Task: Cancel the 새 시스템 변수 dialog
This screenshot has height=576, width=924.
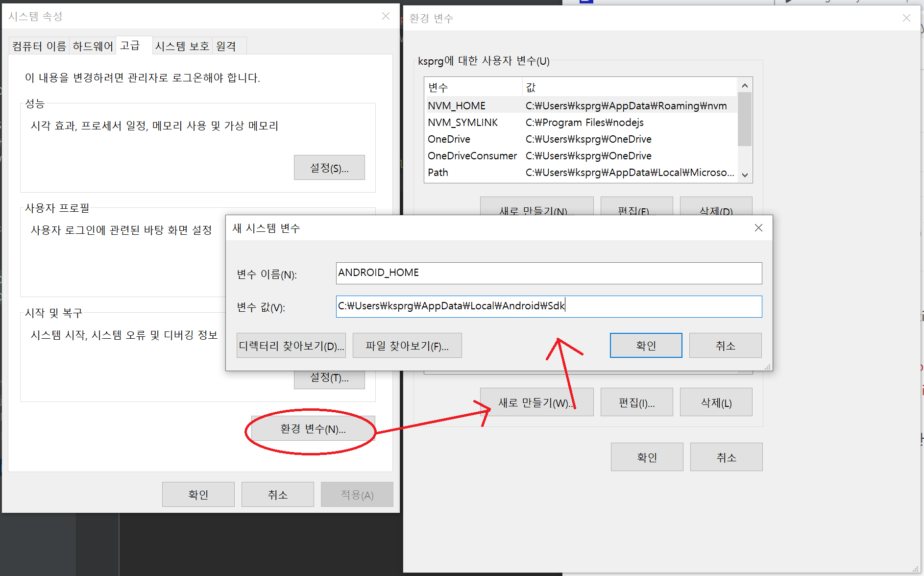Action: [x=726, y=346]
